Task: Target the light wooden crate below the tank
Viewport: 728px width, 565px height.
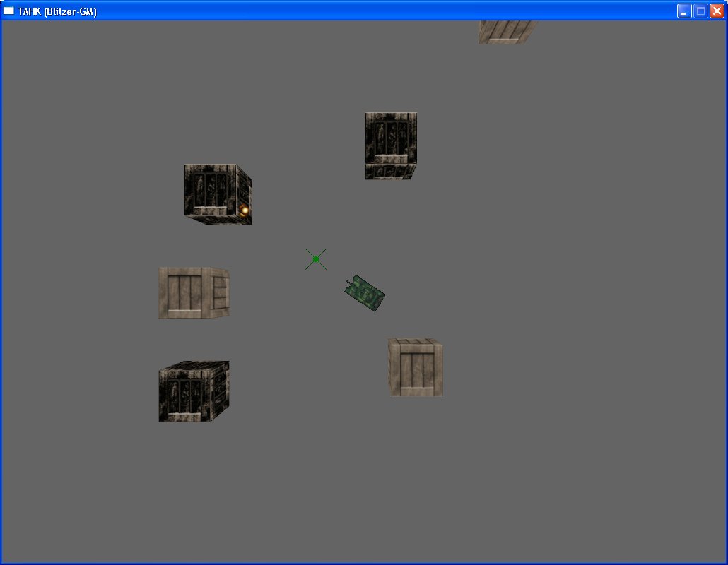Action: point(416,367)
